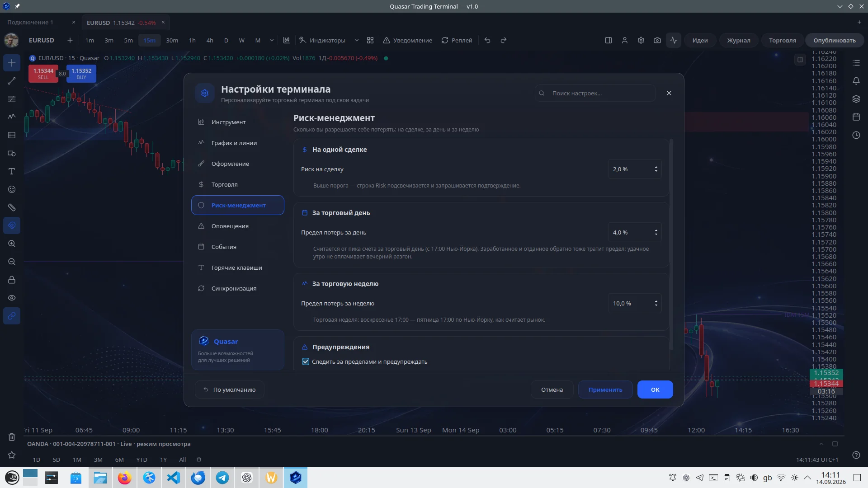Screen dimensions: 868x488
Task: Select the ruler measure tool
Action: point(12,207)
